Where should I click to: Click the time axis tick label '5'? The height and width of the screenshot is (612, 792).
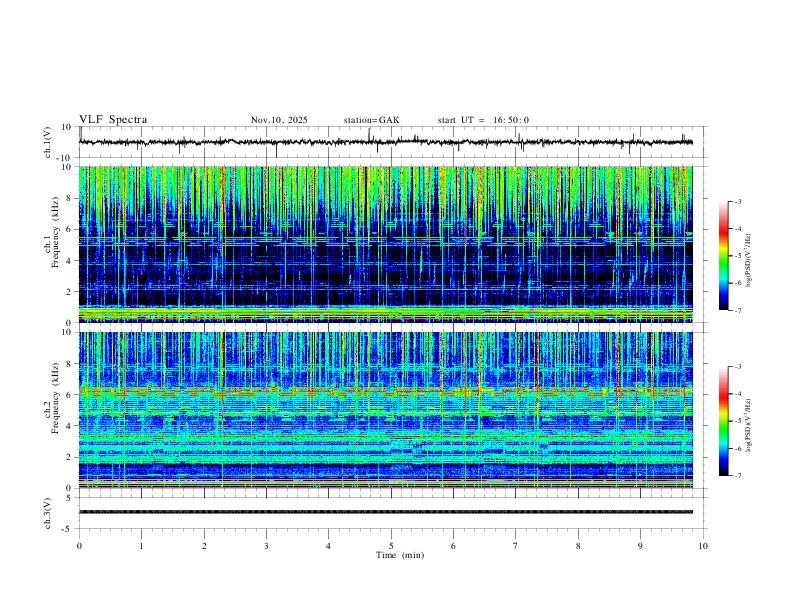[x=391, y=546]
